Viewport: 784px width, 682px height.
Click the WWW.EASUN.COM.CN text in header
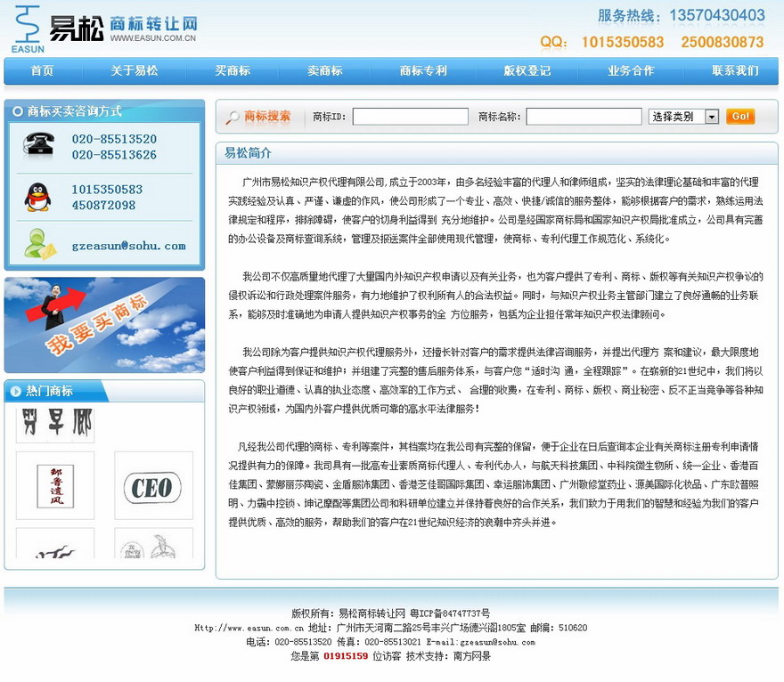tap(153, 38)
